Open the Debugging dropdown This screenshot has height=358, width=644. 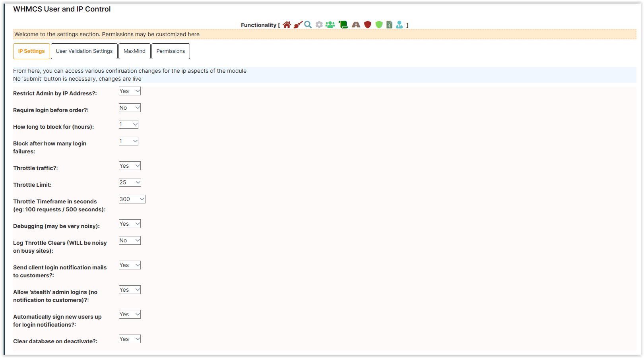tap(130, 224)
